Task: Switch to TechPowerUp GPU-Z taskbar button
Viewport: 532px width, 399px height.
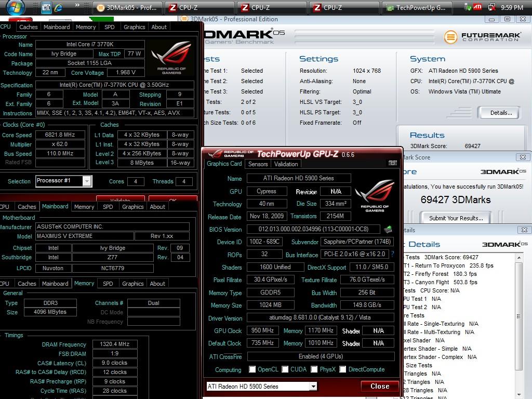Action: coord(417,7)
